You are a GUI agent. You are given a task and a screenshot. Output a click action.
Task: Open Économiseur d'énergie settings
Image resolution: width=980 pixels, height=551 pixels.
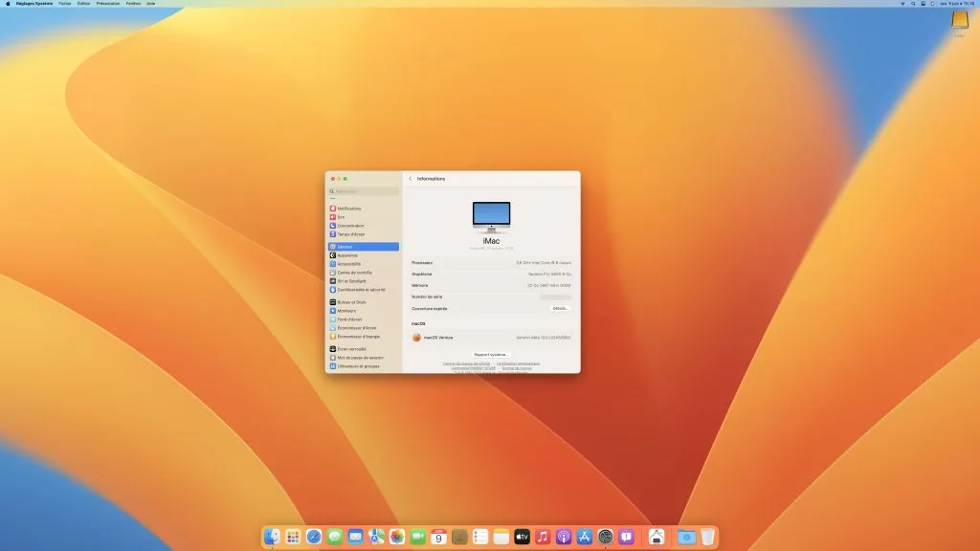coord(362,338)
